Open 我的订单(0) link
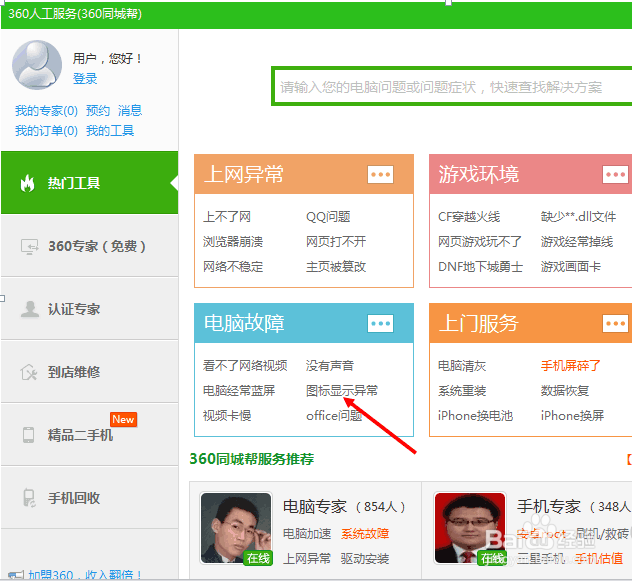 point(46,131)
